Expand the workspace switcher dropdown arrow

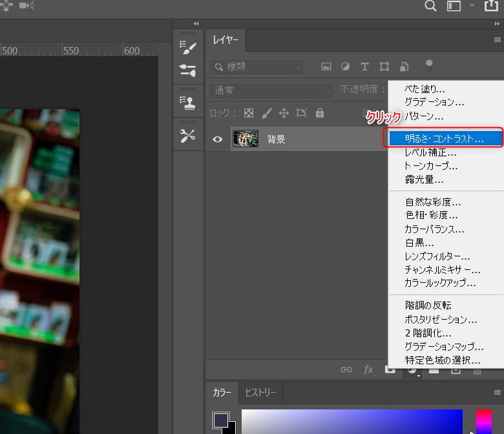(x=472, y=6)
